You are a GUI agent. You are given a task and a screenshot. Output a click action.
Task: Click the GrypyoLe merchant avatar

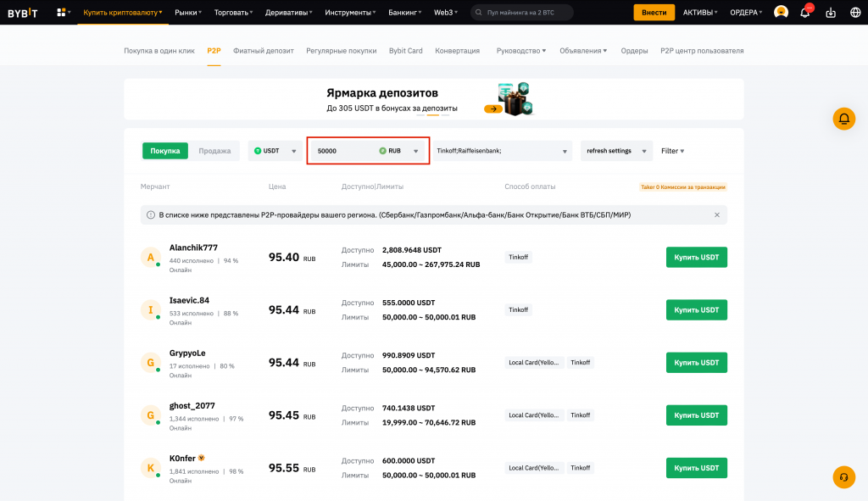click(151, 363)
